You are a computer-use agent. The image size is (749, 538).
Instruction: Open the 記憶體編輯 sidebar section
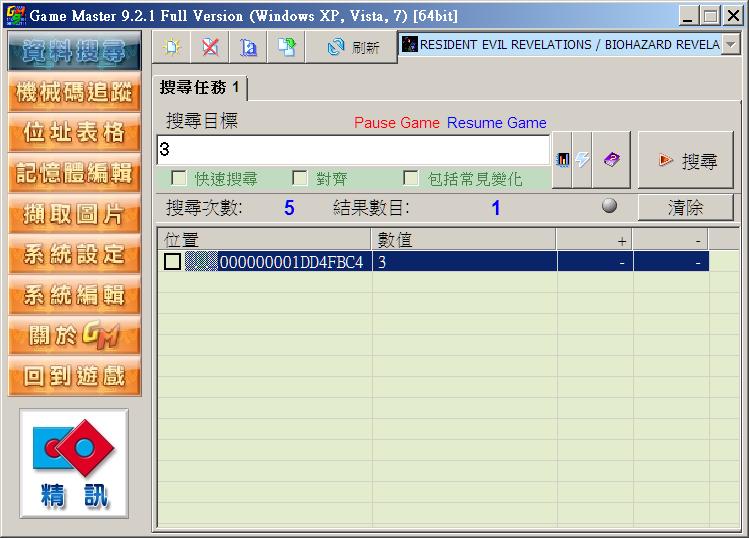click(73, 173)
